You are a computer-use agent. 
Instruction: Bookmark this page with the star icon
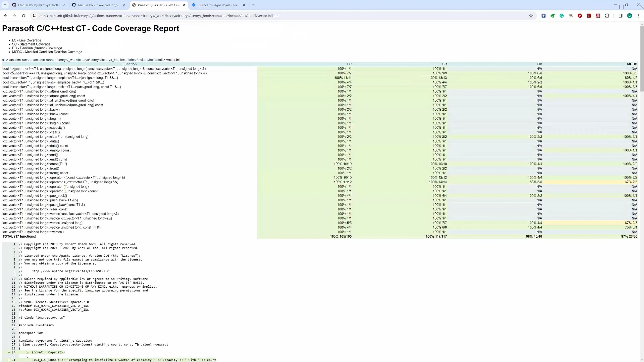tap(531, 16)
